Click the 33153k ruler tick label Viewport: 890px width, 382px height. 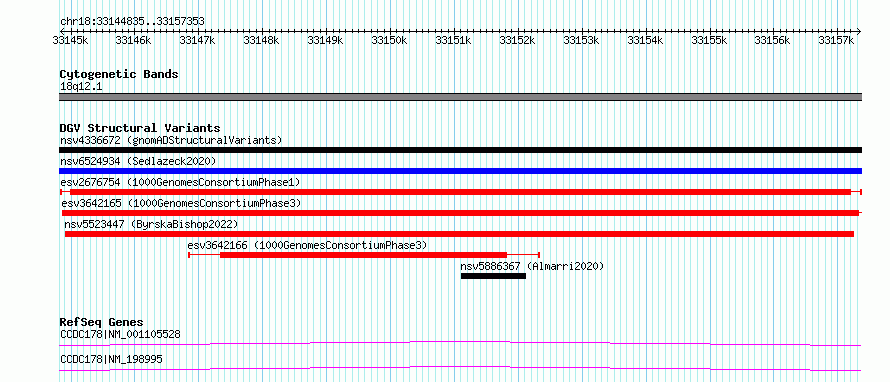point(581,40)
